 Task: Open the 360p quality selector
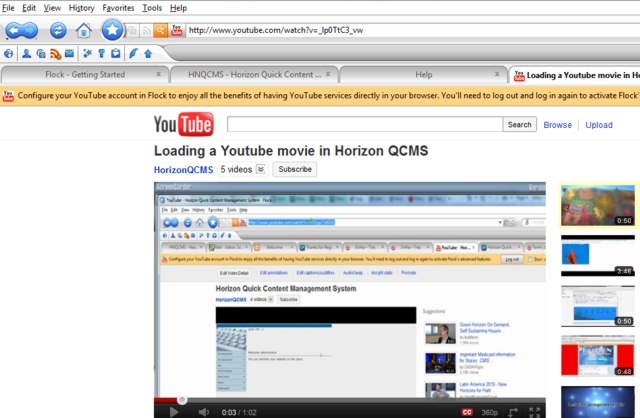click(489, 412)
